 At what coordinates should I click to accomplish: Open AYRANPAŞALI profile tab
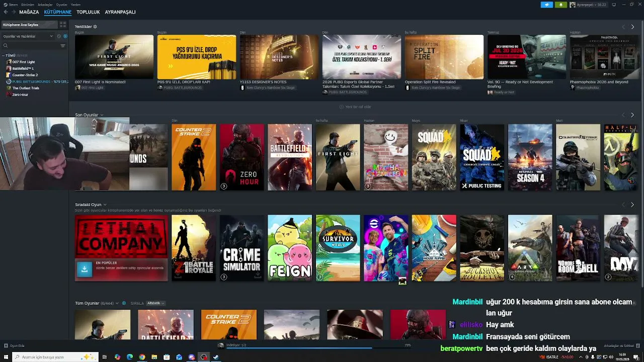point(120,12)
